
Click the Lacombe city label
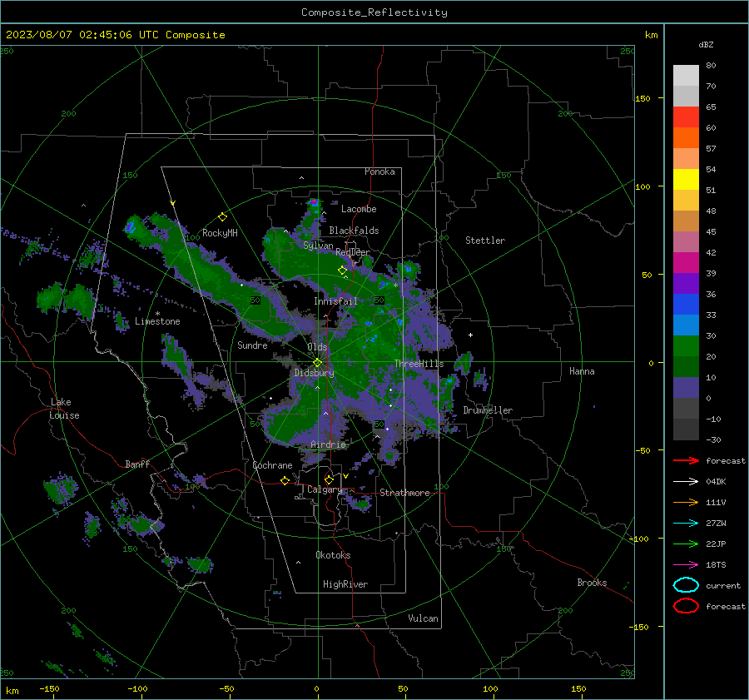(x=359, y=209)
